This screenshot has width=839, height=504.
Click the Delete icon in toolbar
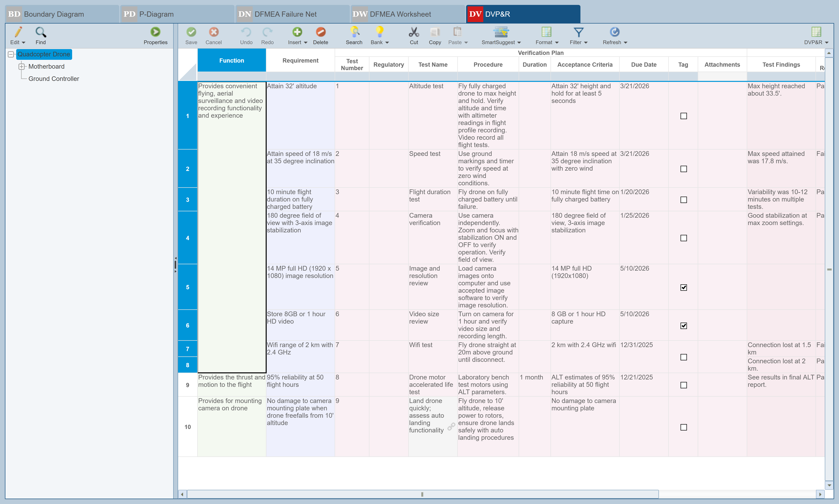[x=320, y=32]
